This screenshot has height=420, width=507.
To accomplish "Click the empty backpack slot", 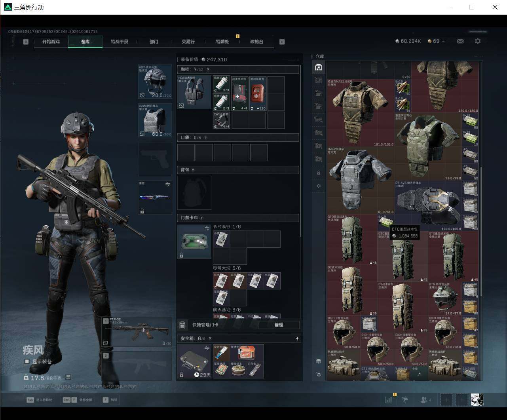I will click(x=194, y=193).
